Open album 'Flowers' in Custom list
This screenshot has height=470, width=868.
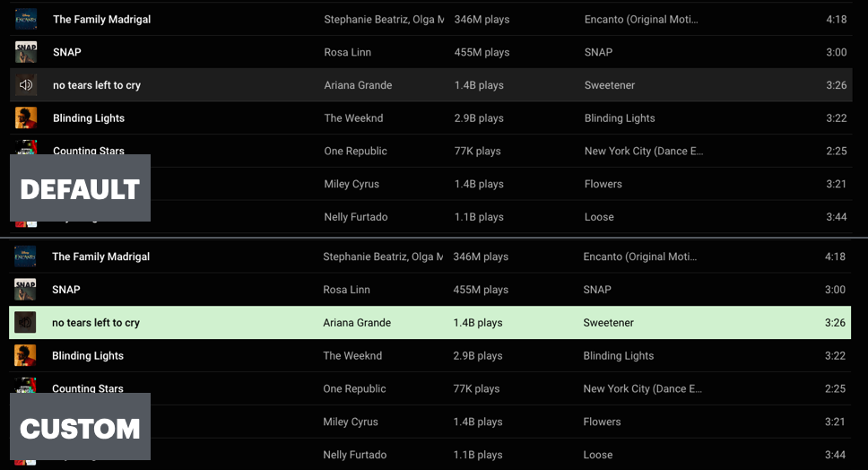pos(602,422)
